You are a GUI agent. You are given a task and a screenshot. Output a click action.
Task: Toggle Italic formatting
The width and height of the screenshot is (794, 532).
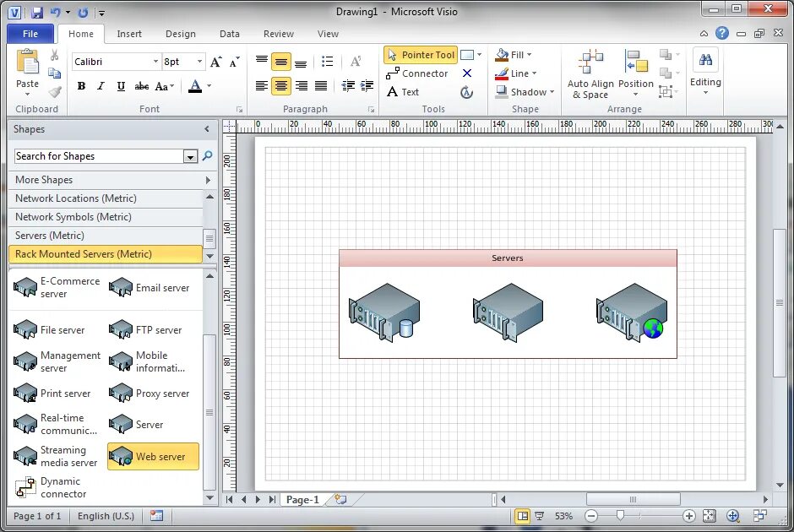coord(101,86)
